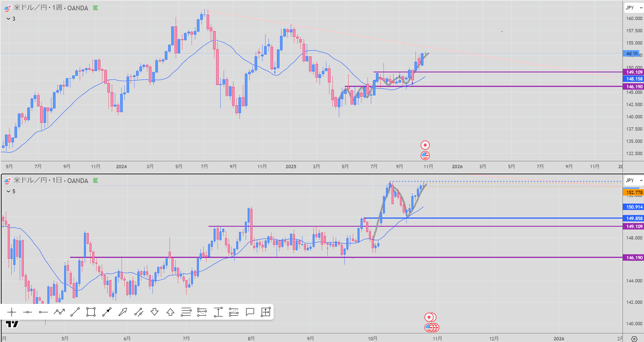Viewport: 644px width, 342px height.
Task: Select the horizontal ray tool
Action: 43,312
